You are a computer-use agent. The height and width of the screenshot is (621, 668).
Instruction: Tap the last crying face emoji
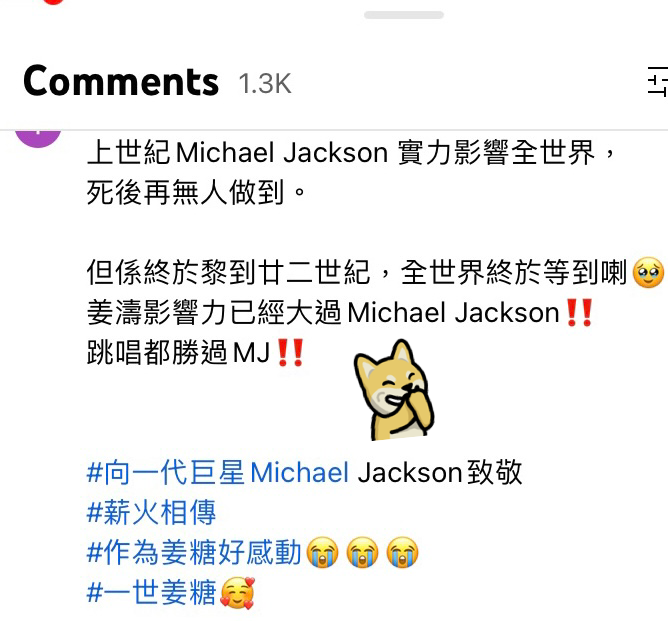[x=403, y=552]
